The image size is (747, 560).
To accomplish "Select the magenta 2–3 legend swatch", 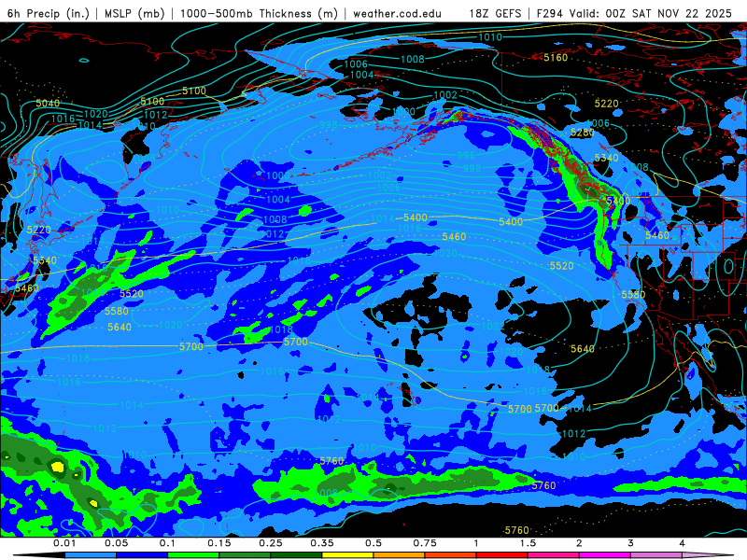I will [605, 555].
